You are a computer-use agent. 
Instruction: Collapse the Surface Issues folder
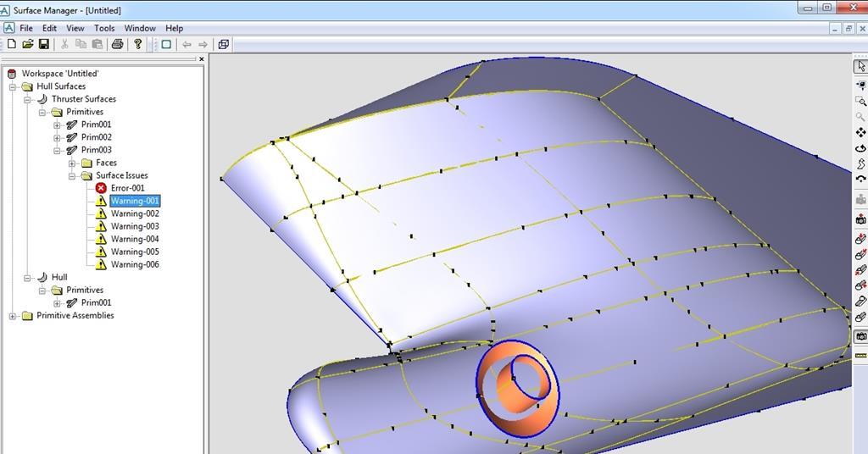[72, 175]
